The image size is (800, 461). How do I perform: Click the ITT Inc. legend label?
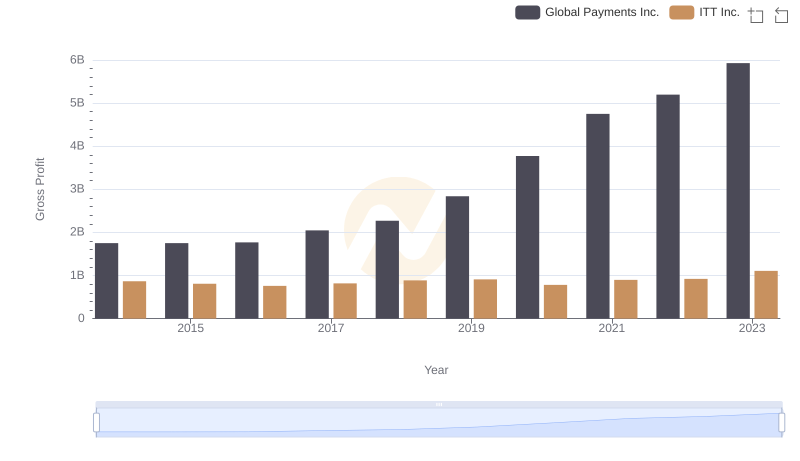coord(719,12)
